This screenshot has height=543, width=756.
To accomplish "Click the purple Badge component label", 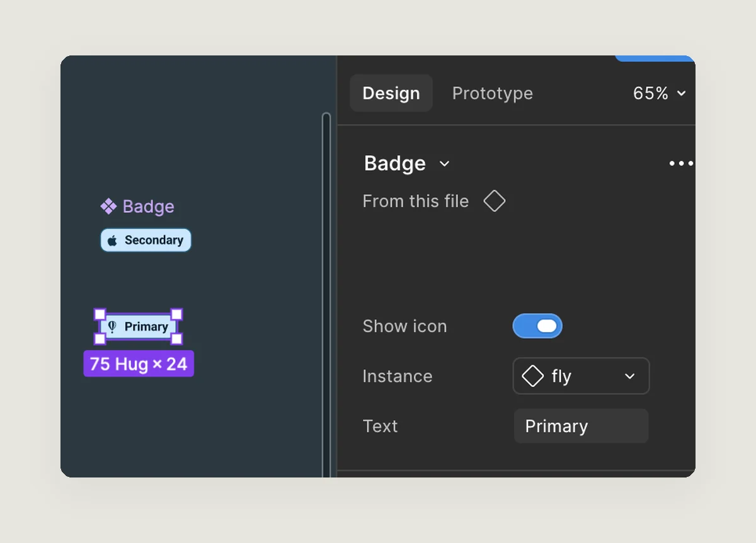I will [x=148, y=207].
